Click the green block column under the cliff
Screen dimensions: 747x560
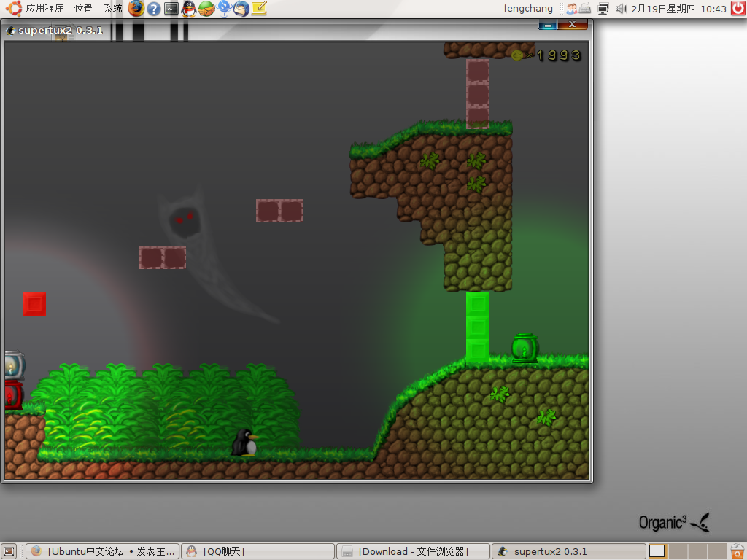click(478, 327)
